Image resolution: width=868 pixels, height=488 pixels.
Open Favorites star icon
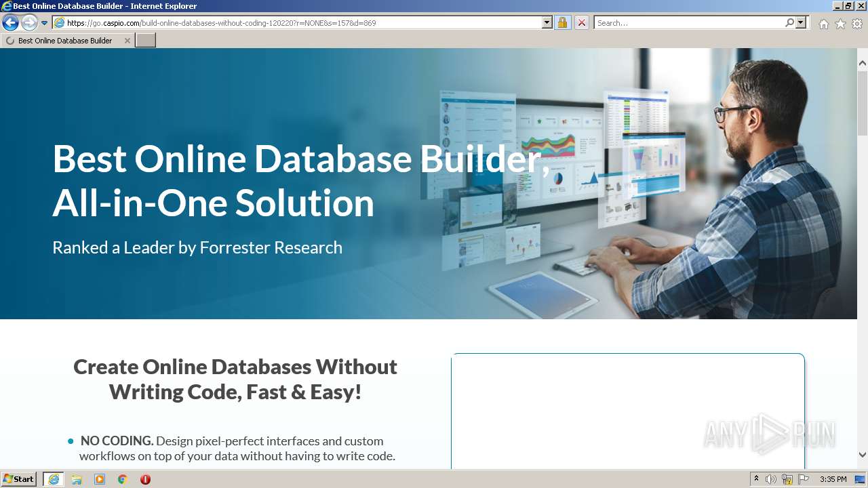click(x=840, y=24)
